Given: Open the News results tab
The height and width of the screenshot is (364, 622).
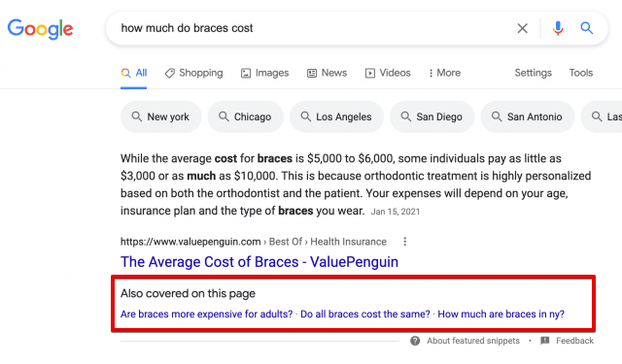Looking at the screenshot, I should click(x=327, y=73).
